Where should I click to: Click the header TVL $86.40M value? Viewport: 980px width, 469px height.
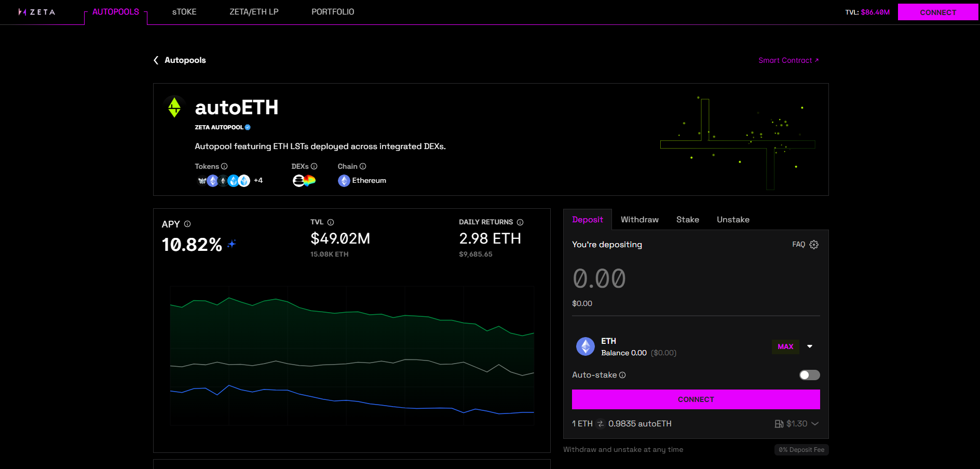[x=875, y=12]
